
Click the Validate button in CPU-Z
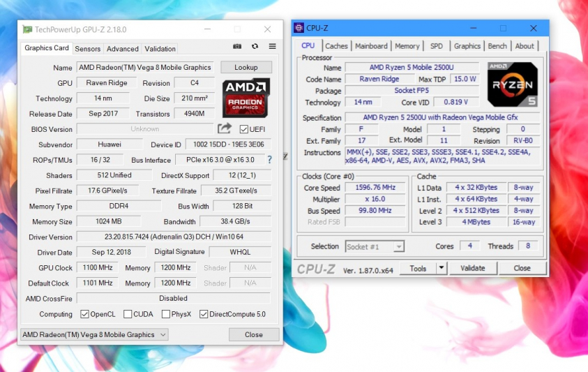pyautogui.click(x=472, y=268)
